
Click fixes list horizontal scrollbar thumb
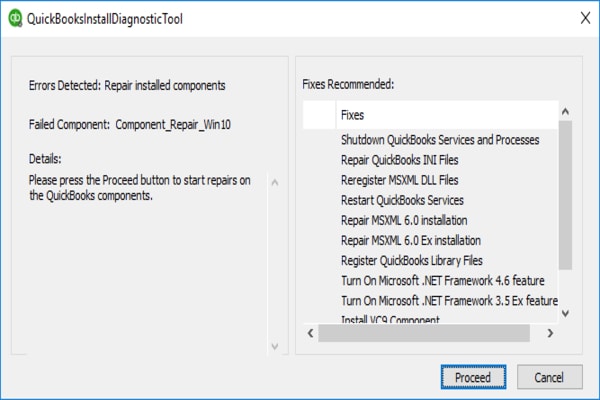(x=424, y=333)
